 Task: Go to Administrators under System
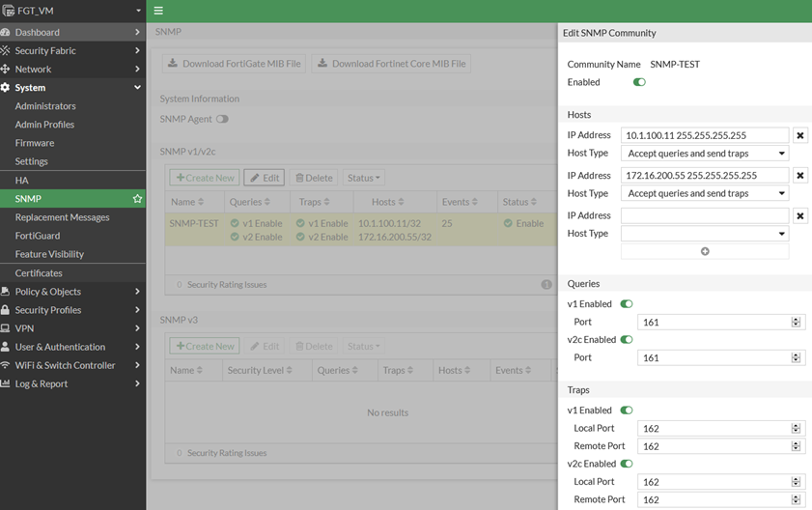pyautogui.click(x=45, y=106)
